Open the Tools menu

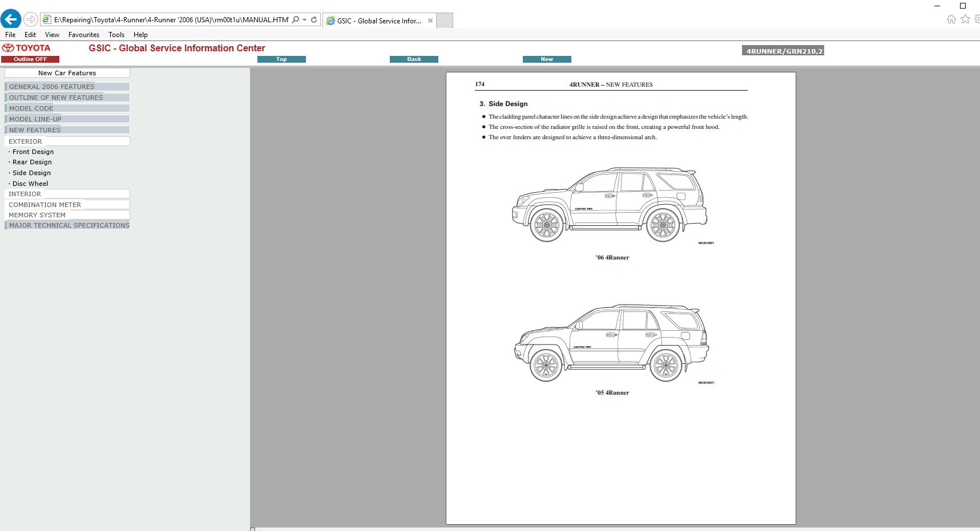click(116, 34)
